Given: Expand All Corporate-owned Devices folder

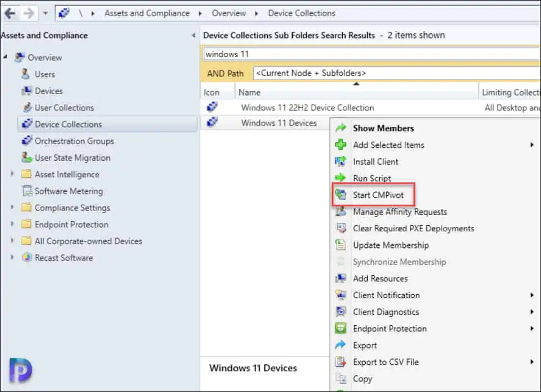Looking at the screenshot, I should point(12,240).
